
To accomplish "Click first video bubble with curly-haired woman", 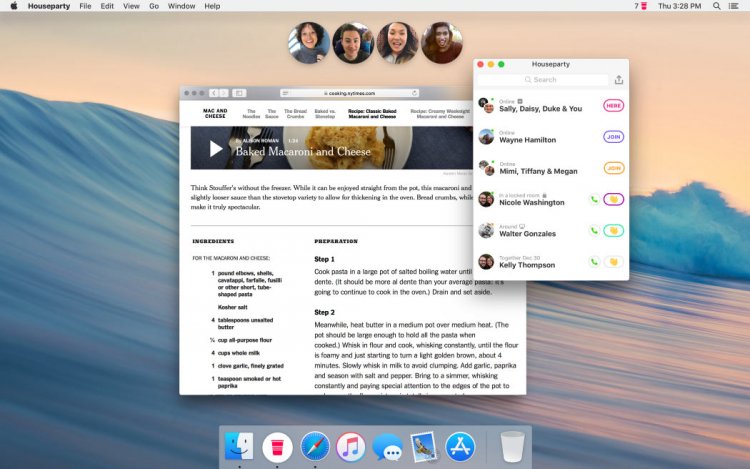I will [309, 43].
